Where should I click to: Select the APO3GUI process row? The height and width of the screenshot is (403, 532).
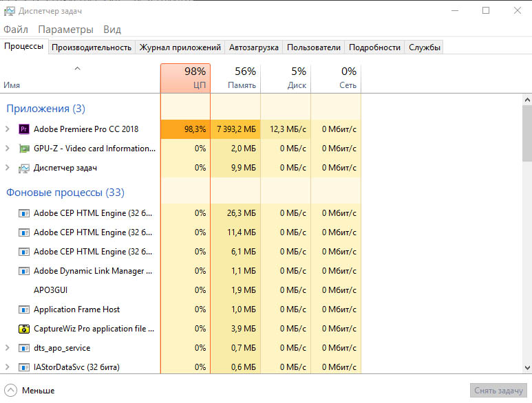point(180,290)
